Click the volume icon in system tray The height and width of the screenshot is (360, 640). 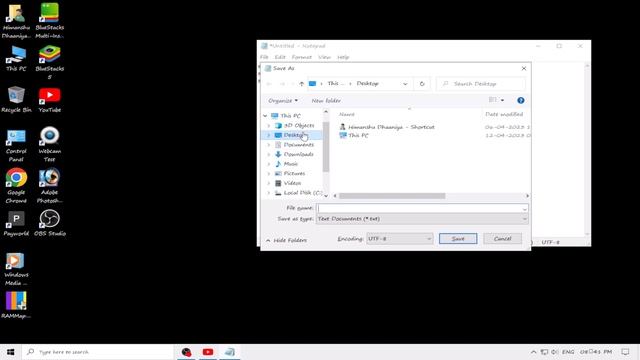pyautogui.click(x=555, y=352)
